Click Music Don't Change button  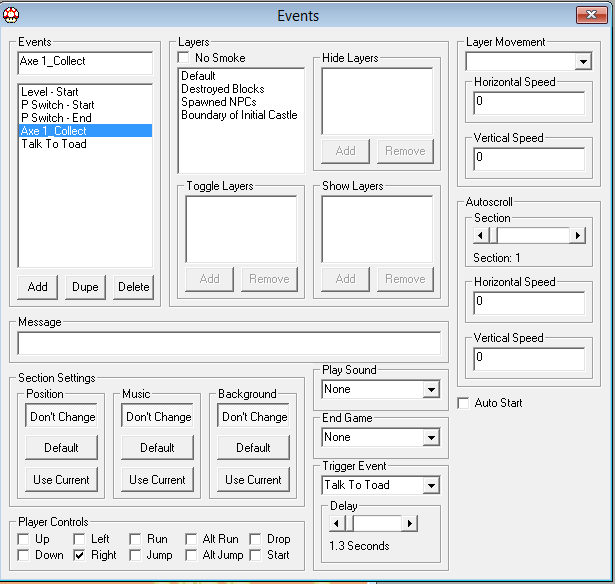point(158,416)
